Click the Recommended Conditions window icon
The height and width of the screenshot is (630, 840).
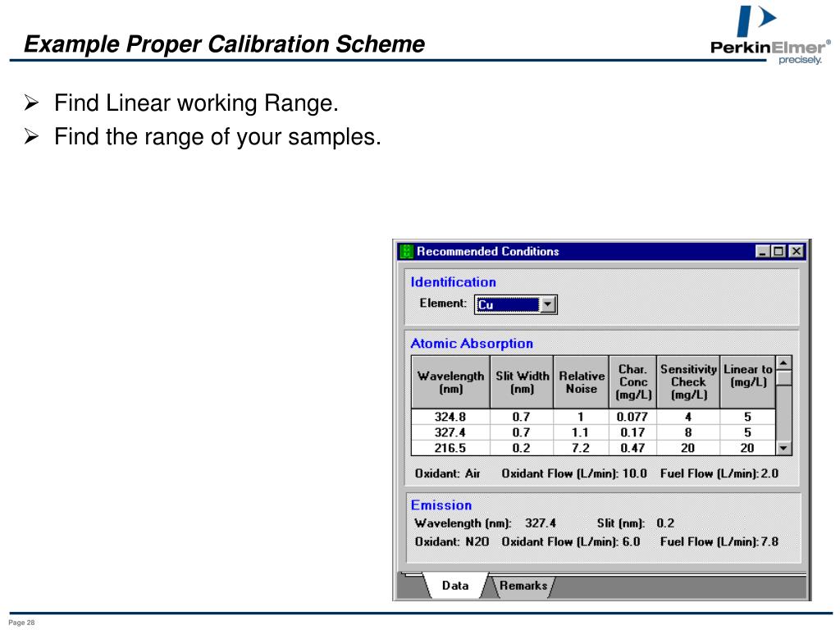[407, 251]
